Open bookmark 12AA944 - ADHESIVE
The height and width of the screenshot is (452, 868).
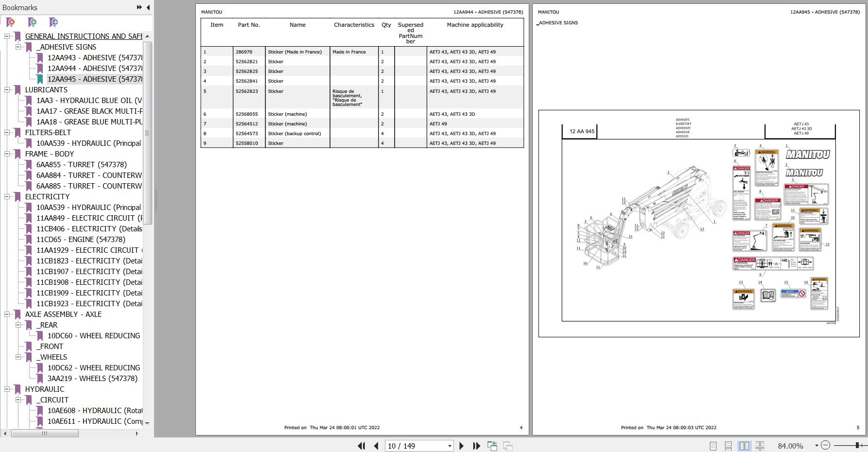coord(95,69)
